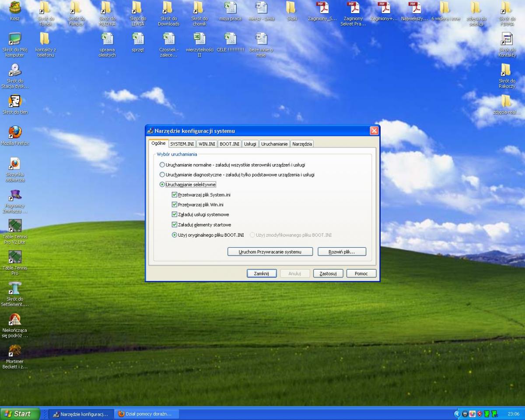Image resolution: width=525 pixels, height=420 pixels.
Task: Click the taskbar clock showing 23:06
Action: [x=513, y=414]
